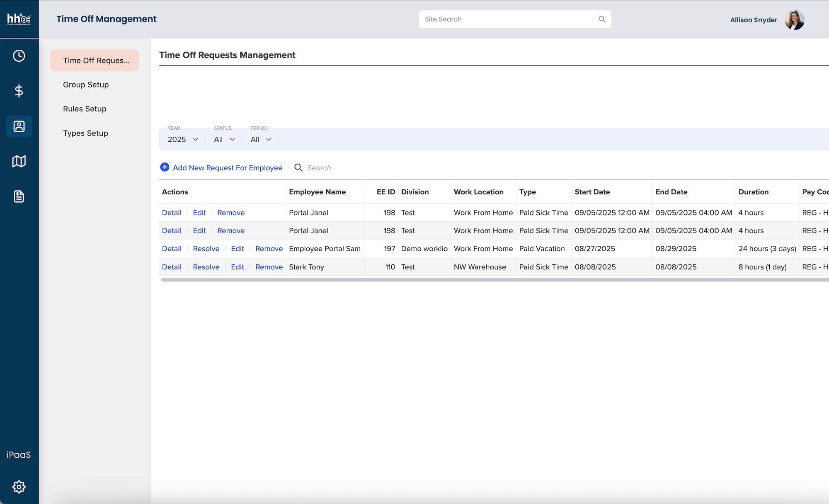Expand the Period filter dropdown
Screen dimensions: 829x504
coord(261,139)
